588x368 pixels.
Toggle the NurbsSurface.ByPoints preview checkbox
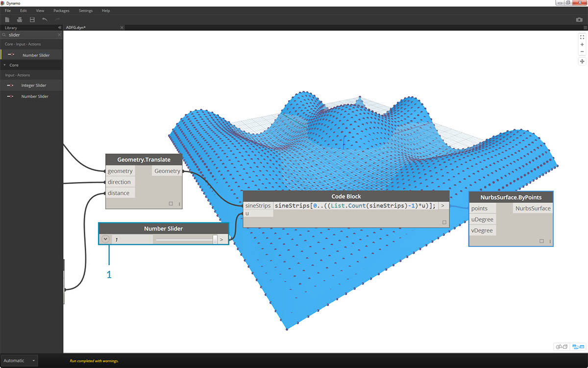tap(541, 241)
